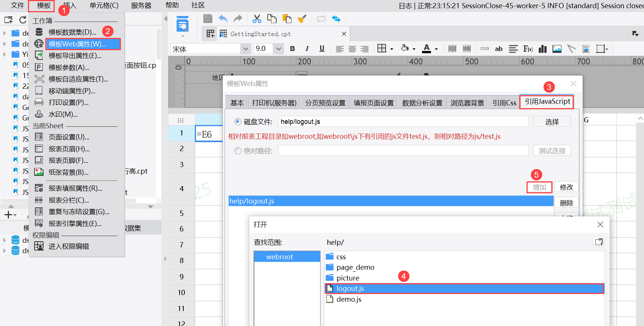Open the font size 9.0 dropdown
Screen dimensions: 644x326
click(x=278, y=49)
